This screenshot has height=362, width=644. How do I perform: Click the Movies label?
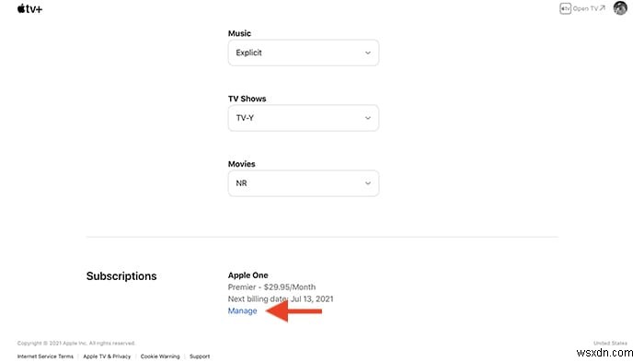click(x=241, y=164)
